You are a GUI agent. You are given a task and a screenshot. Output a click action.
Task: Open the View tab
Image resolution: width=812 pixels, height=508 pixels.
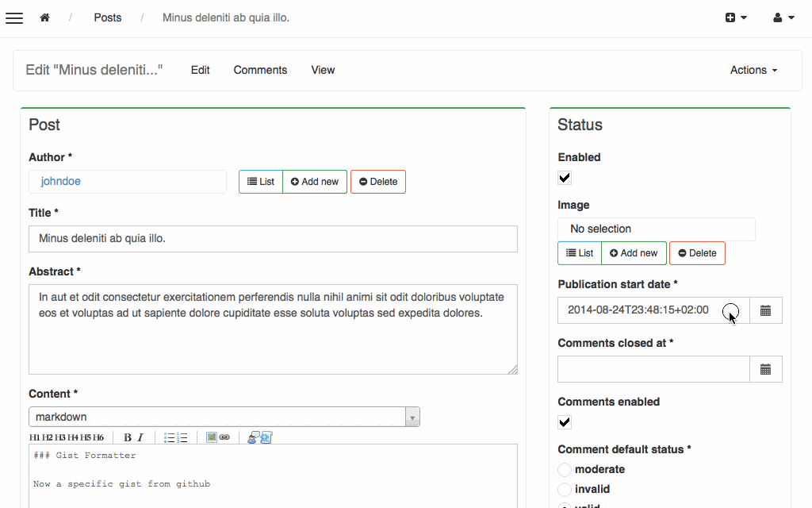click(323, 70)
